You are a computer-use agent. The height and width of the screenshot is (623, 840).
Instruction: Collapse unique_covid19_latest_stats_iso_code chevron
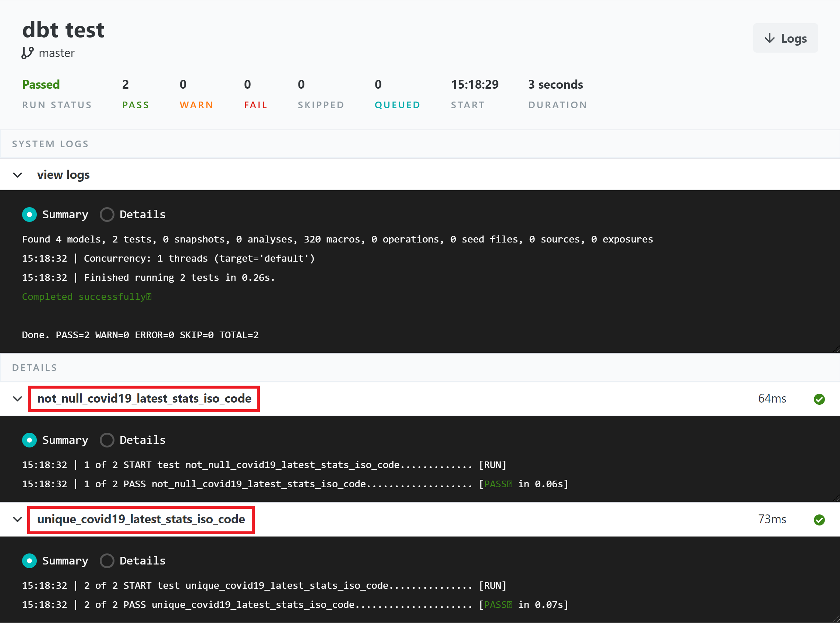click(x=17, y=520)
